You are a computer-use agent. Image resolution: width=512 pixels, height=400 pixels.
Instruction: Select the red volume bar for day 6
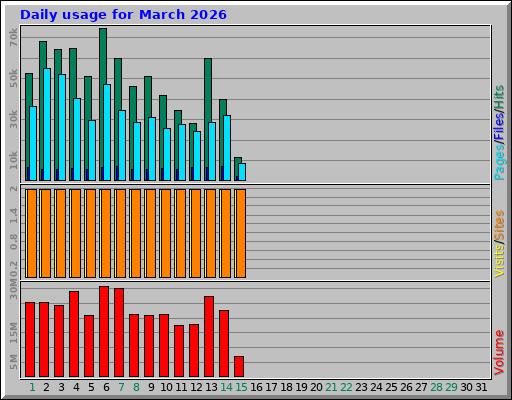click(x=104, y=331)
